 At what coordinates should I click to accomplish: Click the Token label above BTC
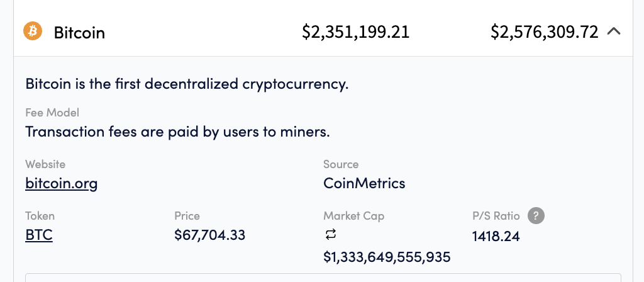tap(40, 216)
